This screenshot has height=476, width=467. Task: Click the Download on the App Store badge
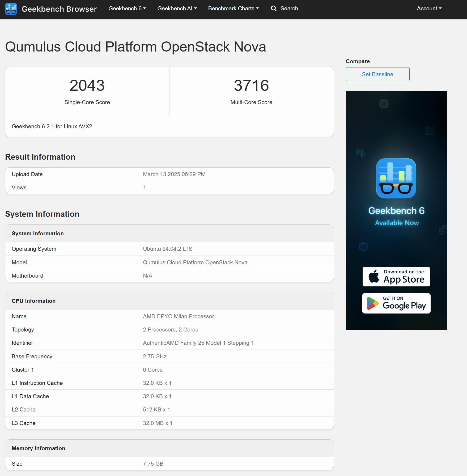(x=396, y=277)
